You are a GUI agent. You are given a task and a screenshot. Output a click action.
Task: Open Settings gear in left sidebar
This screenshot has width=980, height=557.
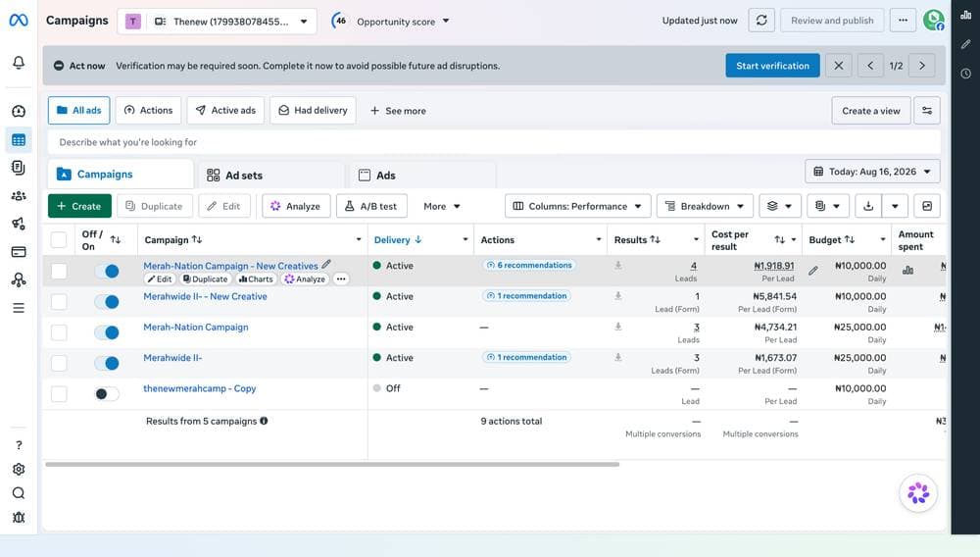tap(19, 469)
